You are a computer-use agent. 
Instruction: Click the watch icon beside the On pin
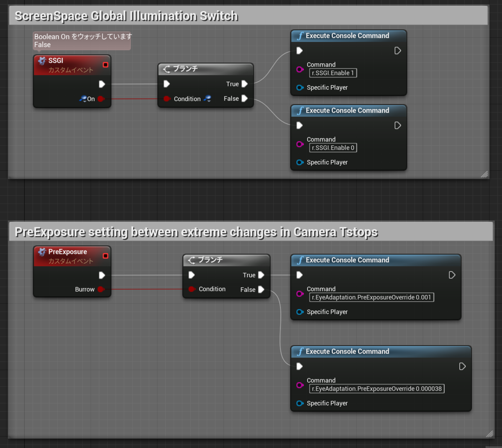pyautogui.click(x=83, y=99)
